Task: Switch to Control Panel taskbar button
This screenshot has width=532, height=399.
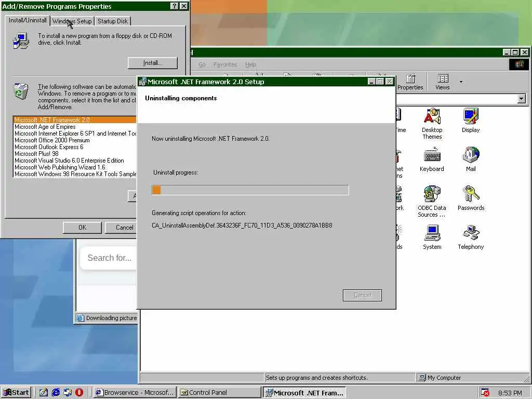Action: pos(220,393)
